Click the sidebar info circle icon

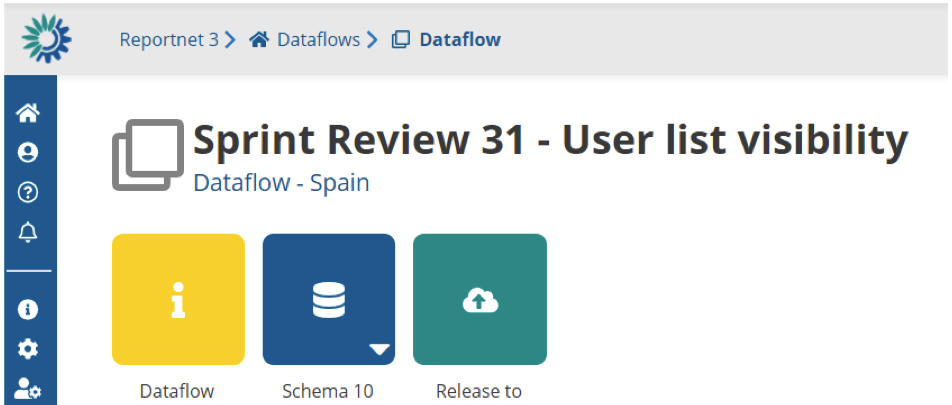[28, 309]
